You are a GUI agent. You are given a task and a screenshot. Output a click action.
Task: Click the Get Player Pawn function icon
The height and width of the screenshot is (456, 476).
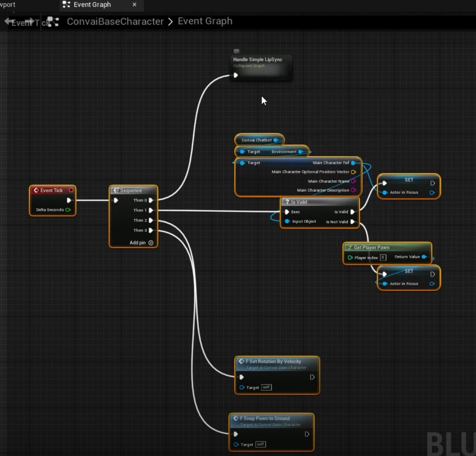coord(349,247)
